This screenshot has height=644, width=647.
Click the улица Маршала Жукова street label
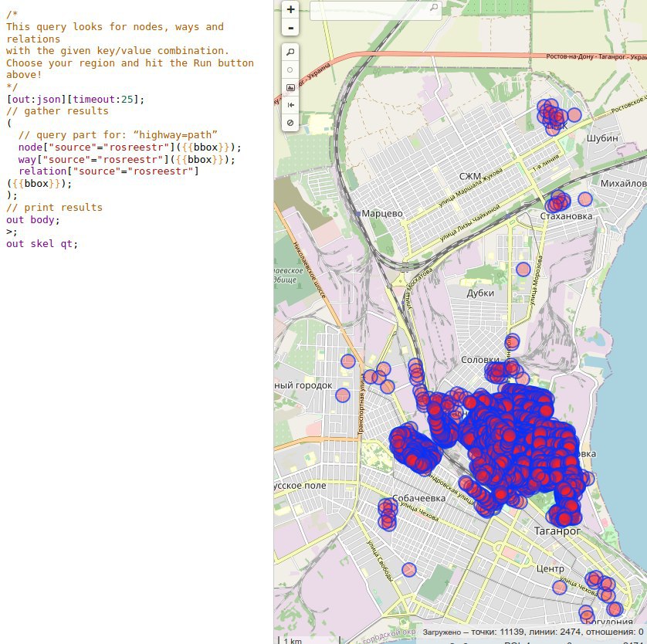(470, 187)
